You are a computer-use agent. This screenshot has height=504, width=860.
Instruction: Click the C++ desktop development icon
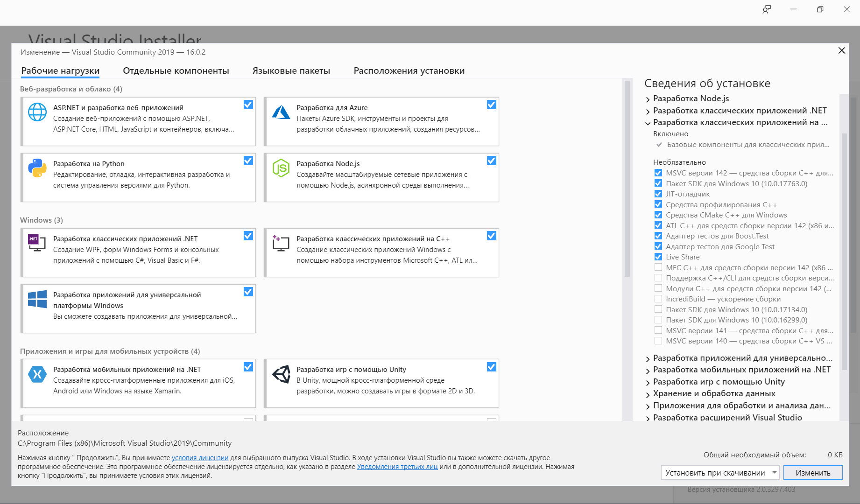click(281, 243)
